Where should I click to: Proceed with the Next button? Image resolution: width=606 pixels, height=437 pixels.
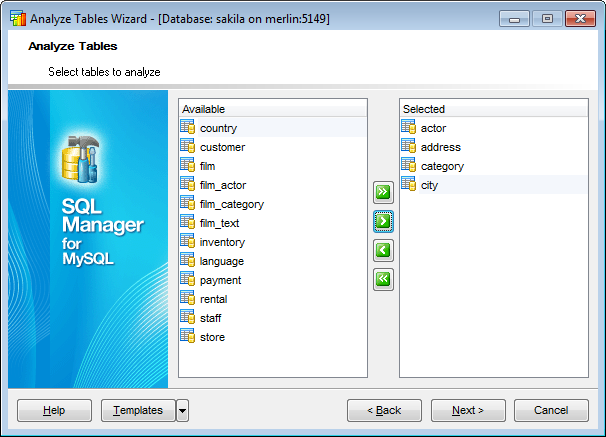[468, 410]
